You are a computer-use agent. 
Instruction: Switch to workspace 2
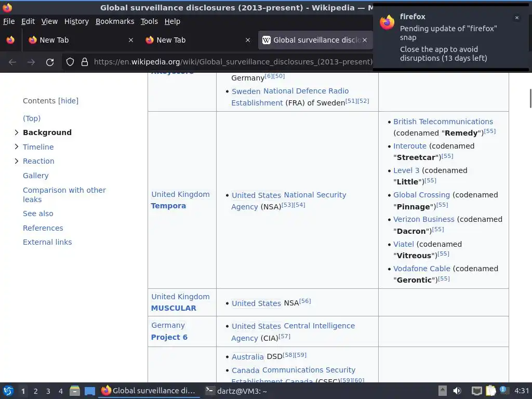36,391
